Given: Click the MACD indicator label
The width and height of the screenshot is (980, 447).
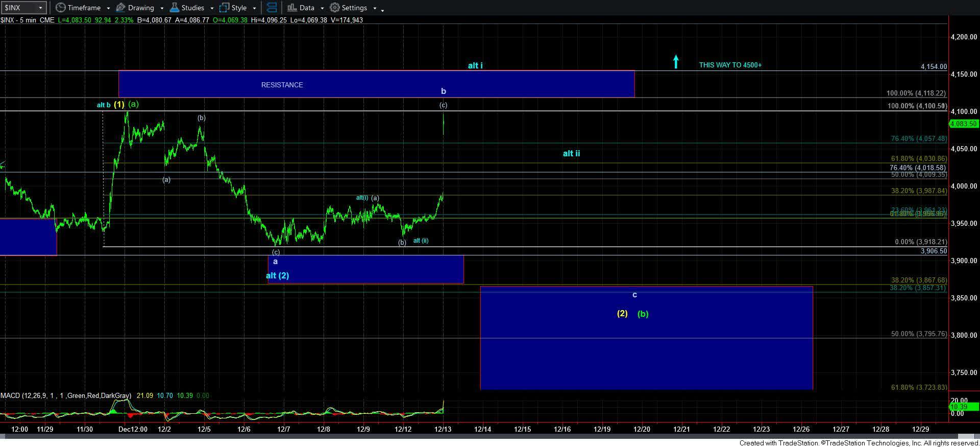Looking at the screenshot, I should [66, 395].
